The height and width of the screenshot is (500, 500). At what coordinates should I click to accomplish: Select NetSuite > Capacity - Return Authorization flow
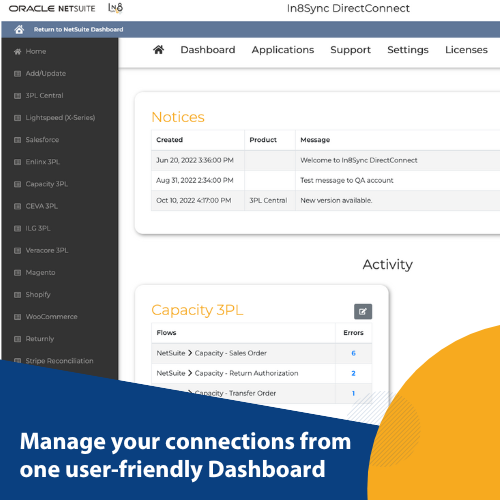[227, 373]
